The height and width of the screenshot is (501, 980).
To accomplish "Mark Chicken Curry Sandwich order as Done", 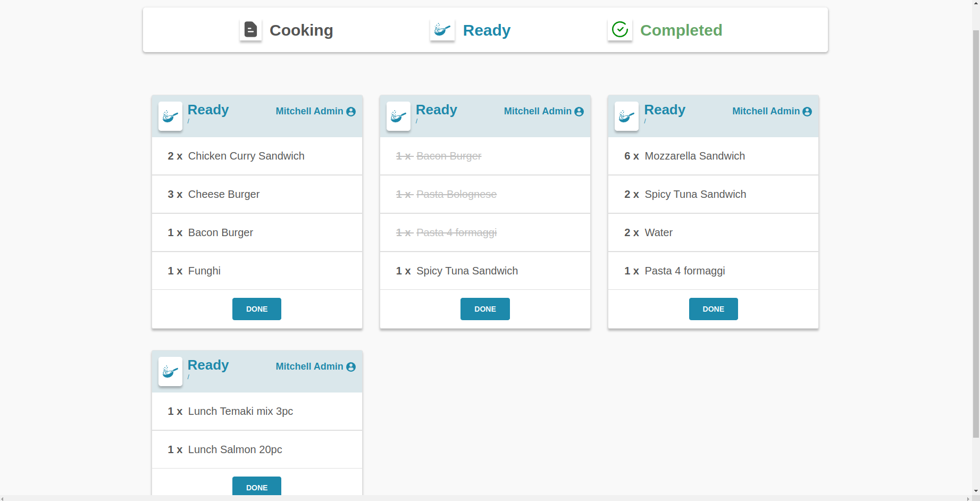I will coord(257,309).
